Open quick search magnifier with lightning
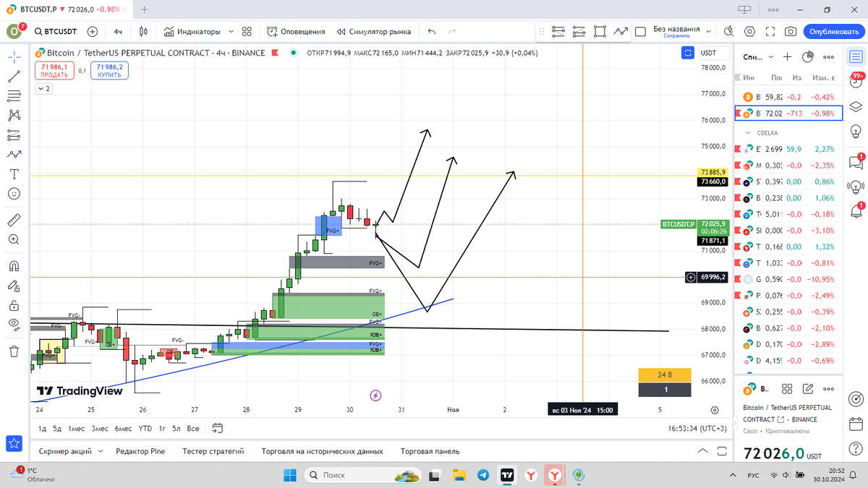The width and height of the screenshot is (868, 488). coord(728,32)
